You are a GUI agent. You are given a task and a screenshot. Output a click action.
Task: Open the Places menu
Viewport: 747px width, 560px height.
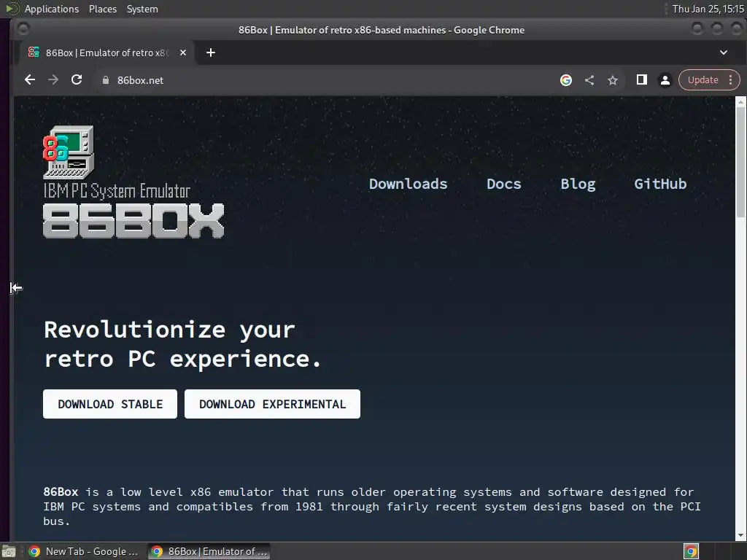(x=103, y=9)
